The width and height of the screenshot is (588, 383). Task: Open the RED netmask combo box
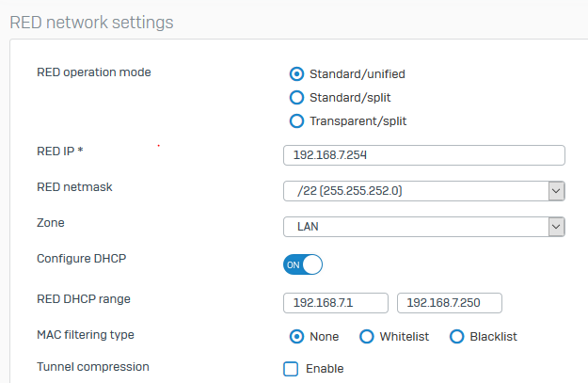point(424,191)
